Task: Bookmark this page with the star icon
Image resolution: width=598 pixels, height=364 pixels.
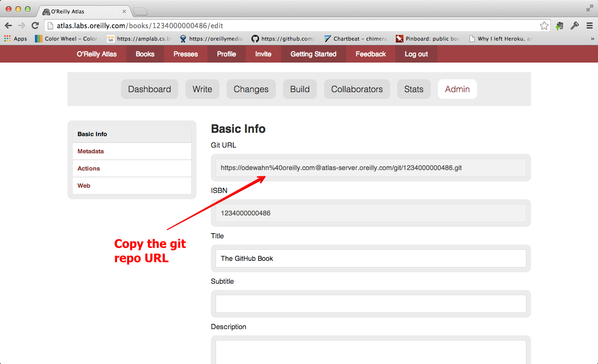Action: point(544,26)
